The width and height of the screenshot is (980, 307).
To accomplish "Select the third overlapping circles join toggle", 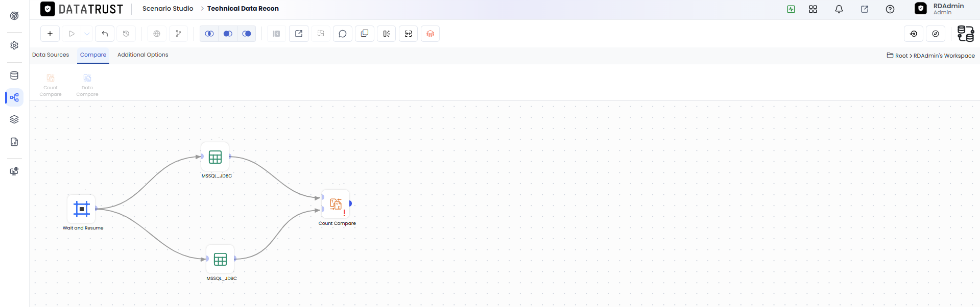I will pyautogui.click(x=247, y=34).
